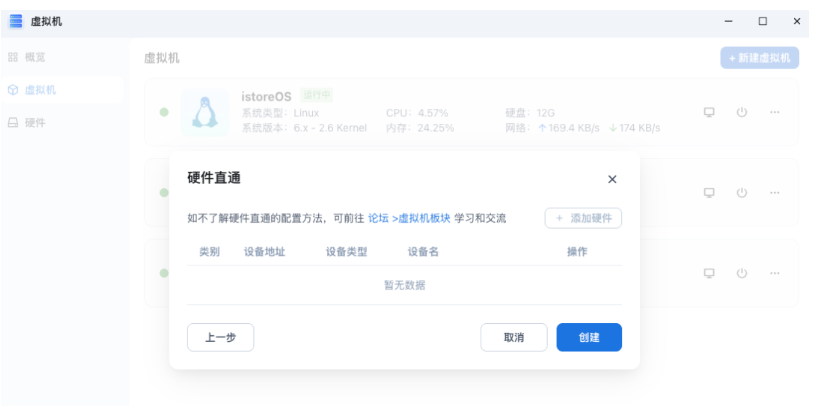839x406 pixels.
Task: Click 取消 in the dialog
Action: 514,338
